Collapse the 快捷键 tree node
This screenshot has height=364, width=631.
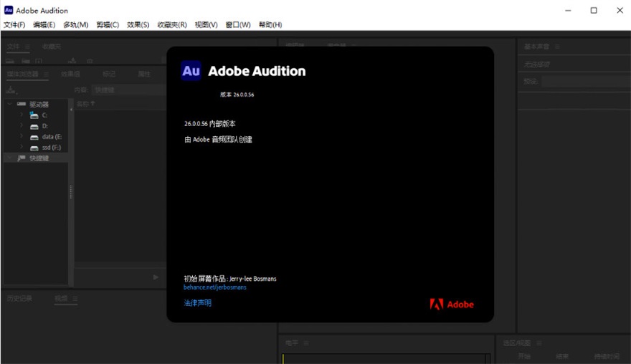pyautogui.click(x=9, y=158)
